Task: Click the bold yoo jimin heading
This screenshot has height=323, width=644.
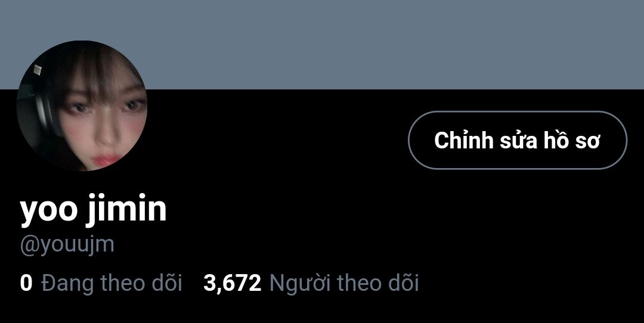Action: coord(93,210)
